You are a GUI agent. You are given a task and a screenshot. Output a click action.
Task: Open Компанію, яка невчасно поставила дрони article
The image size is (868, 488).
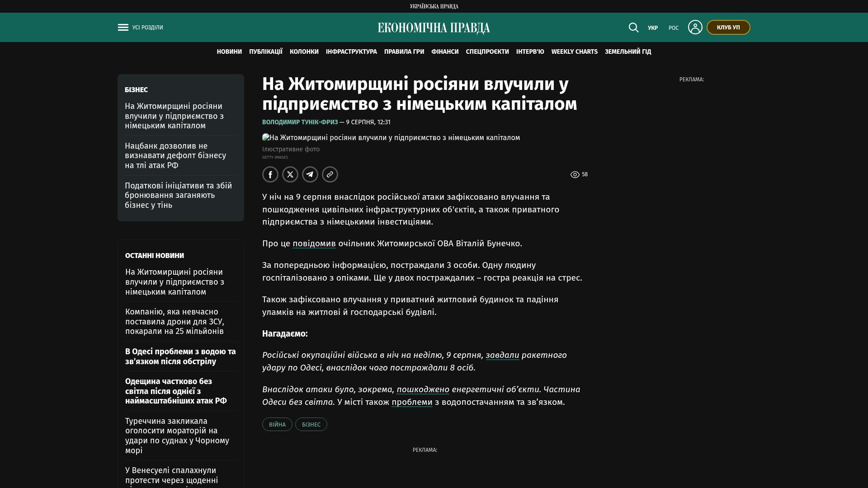point(175,322)
